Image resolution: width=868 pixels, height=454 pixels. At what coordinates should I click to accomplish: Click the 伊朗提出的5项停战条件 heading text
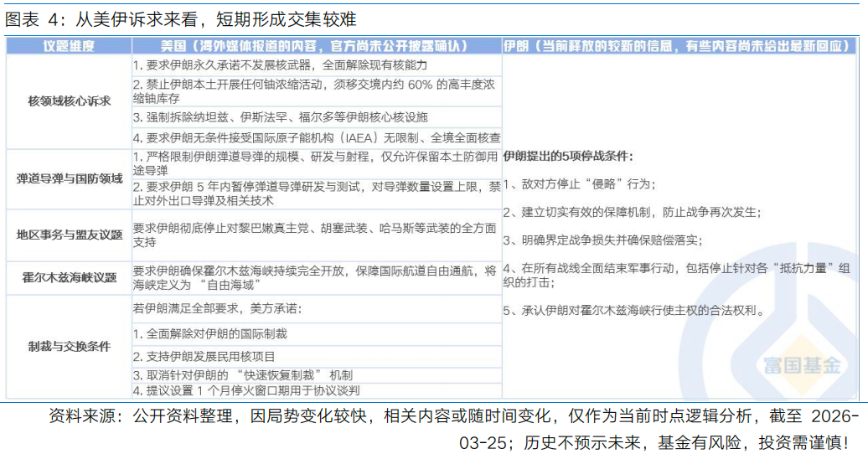click(x=568, y=156)
